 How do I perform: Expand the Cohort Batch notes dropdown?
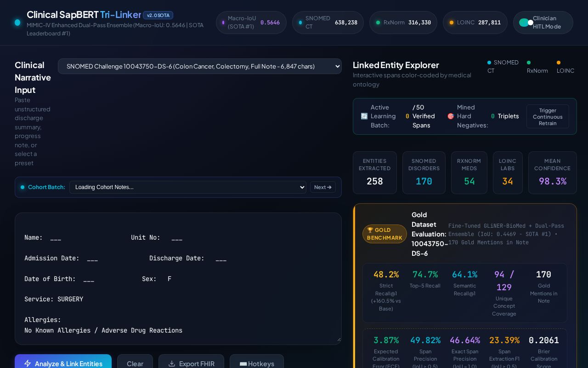coord(188,187)
